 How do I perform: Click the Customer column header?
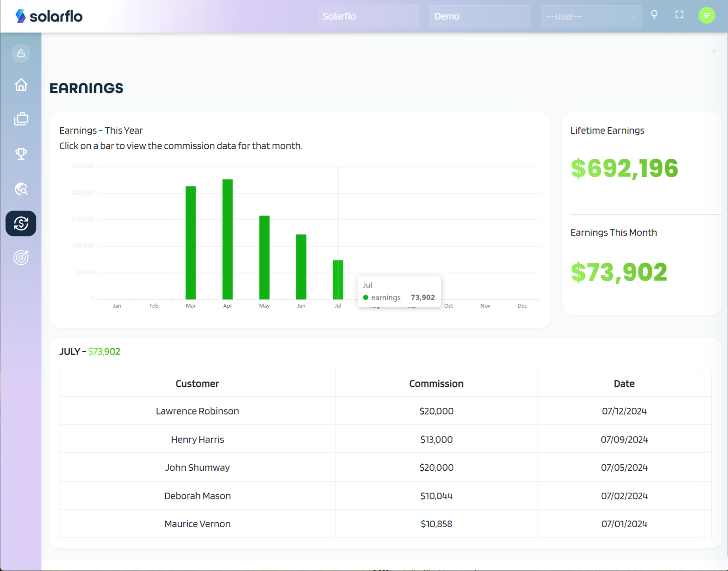(197, 384)
